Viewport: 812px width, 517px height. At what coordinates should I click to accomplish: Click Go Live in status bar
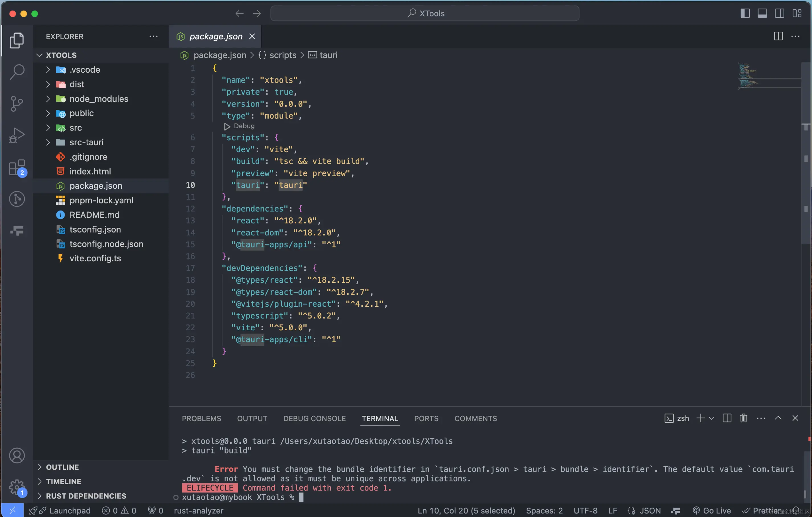point(712,511)
